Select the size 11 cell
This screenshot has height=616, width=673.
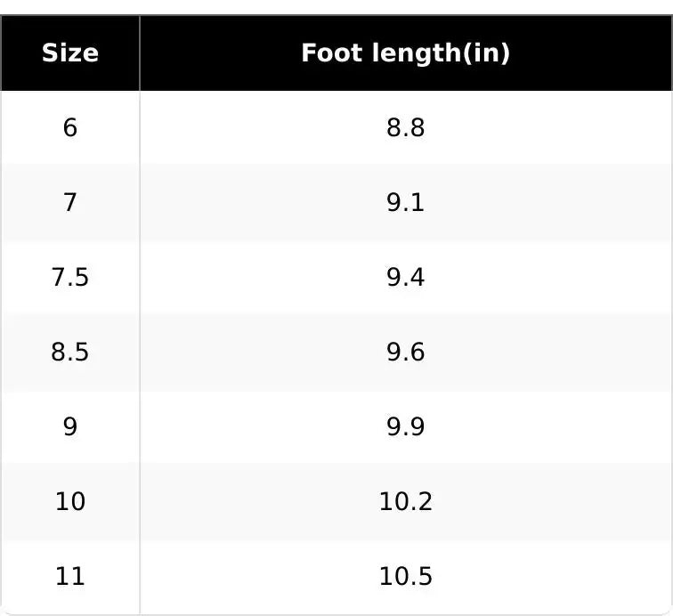click(x=70, y=576)
